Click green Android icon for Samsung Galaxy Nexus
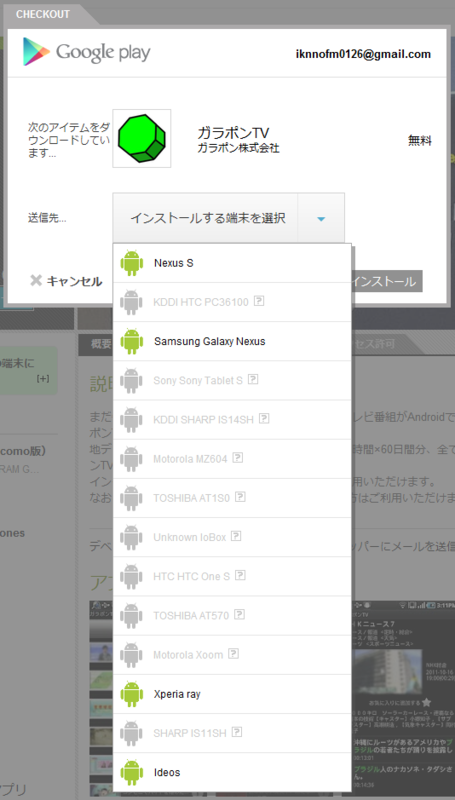Screen dimensions: 455x800 [x=132, y=341]
